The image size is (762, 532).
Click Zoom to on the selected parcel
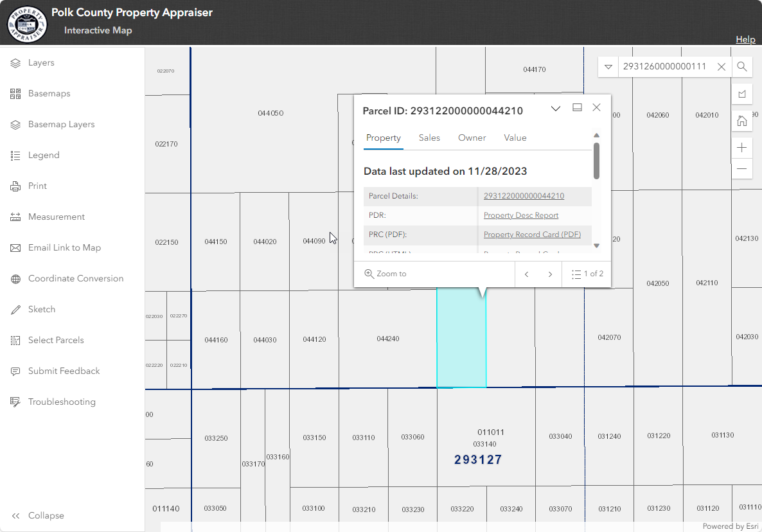[x=385, y=273]
